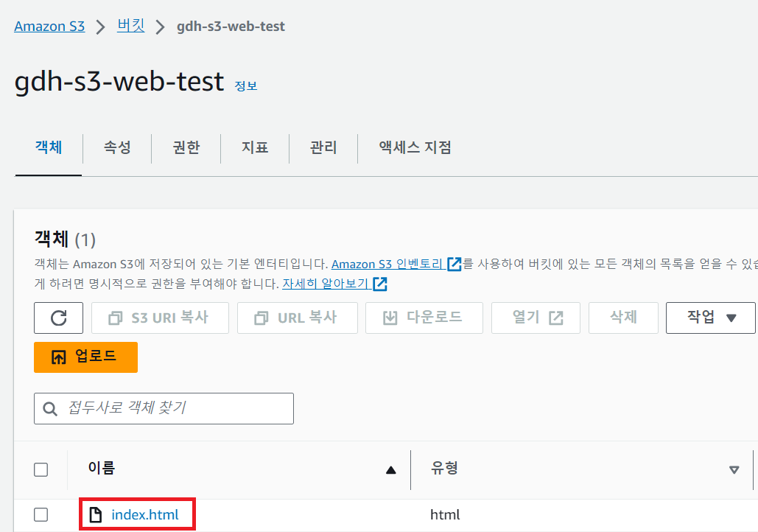
Task: Open the Amazon S3 인벤토리 link
Action: (396, 264)
